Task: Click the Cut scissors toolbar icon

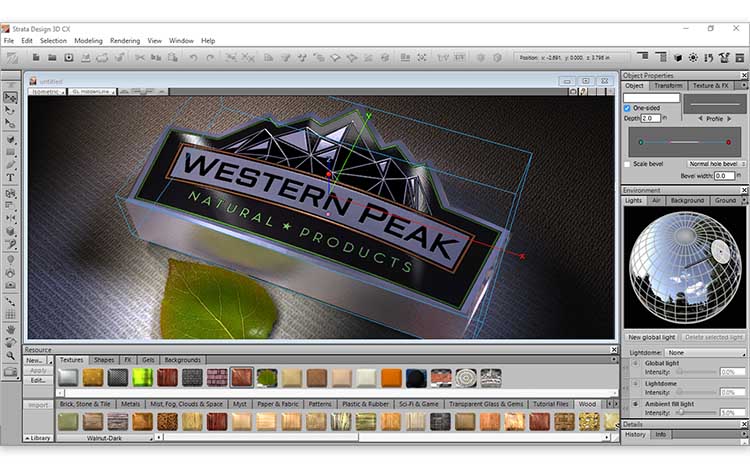Action: [140, 57]
